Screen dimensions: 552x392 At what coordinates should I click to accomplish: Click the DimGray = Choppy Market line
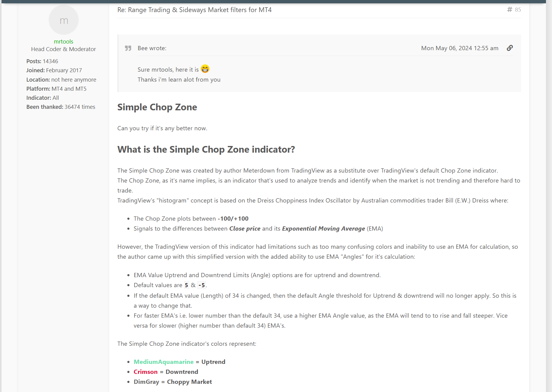[173, 382]
